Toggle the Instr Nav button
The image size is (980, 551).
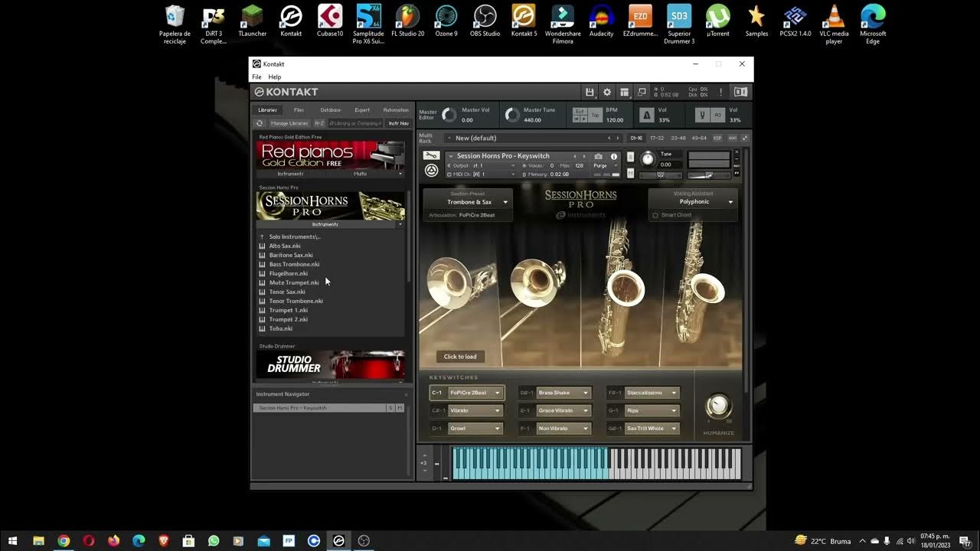pos(398,123)
